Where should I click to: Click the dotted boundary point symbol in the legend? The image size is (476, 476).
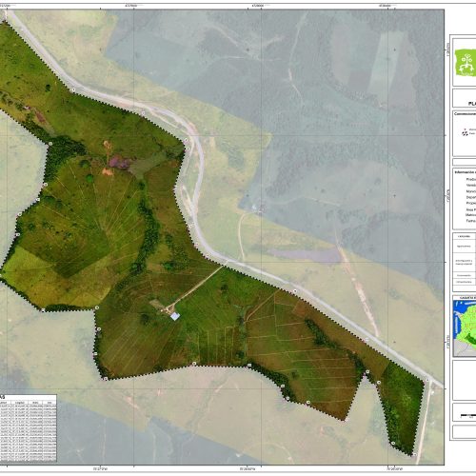coord(465,133)
